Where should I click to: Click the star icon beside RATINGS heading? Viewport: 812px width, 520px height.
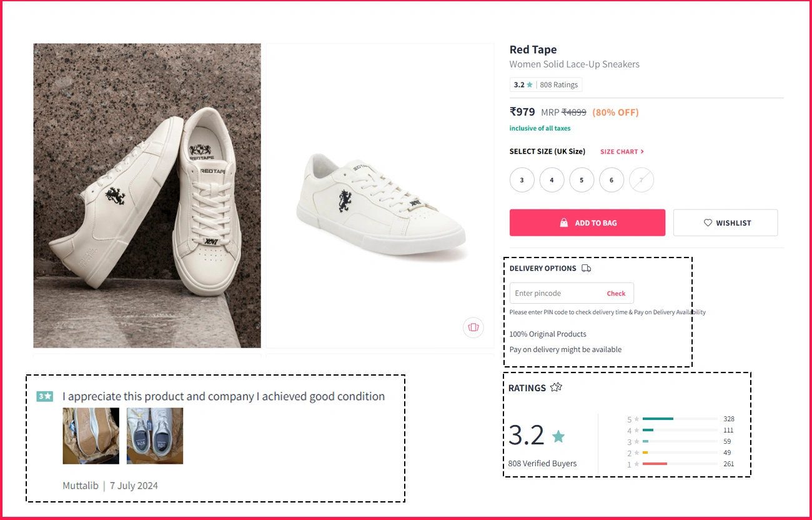click(x=556, y=387)
